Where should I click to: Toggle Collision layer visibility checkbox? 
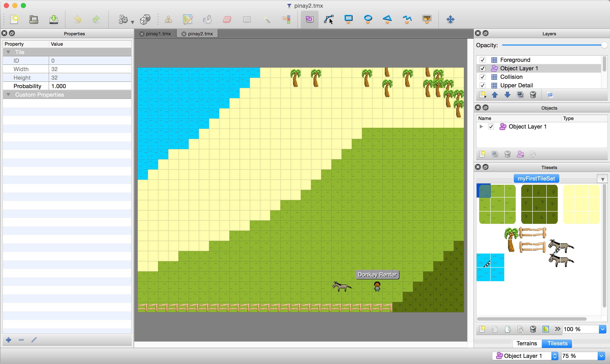click(x=483, y=77)
